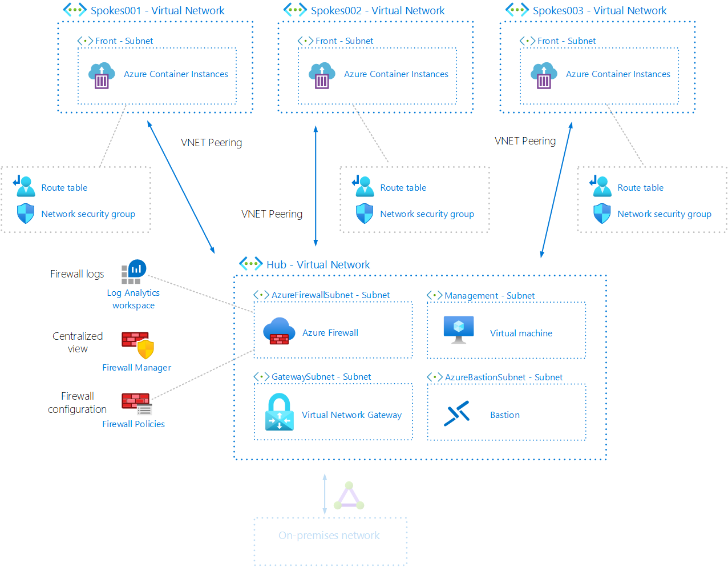Select the on-premises triangle connection icon
The height and width of the screenshot is (587, 728).
(349, 496)
